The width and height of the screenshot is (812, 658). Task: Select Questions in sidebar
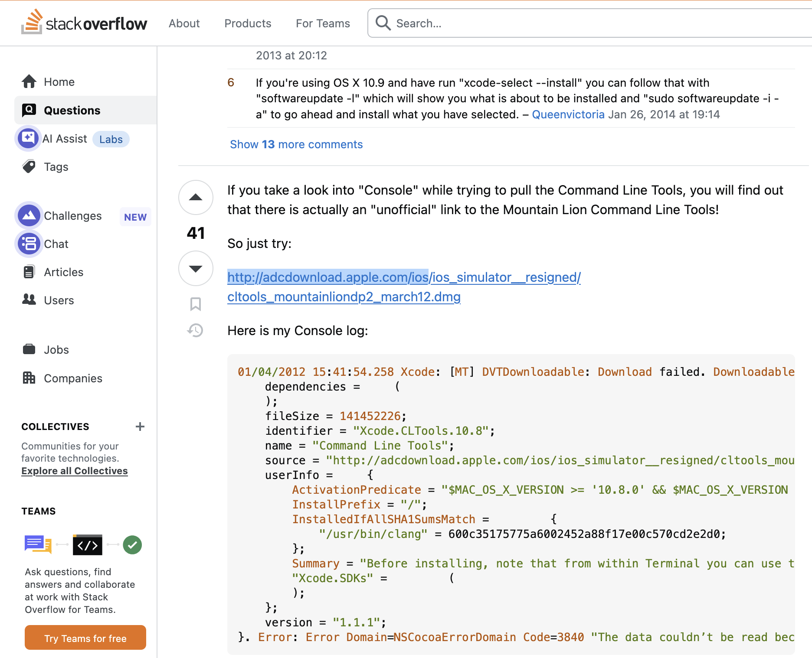86,110
